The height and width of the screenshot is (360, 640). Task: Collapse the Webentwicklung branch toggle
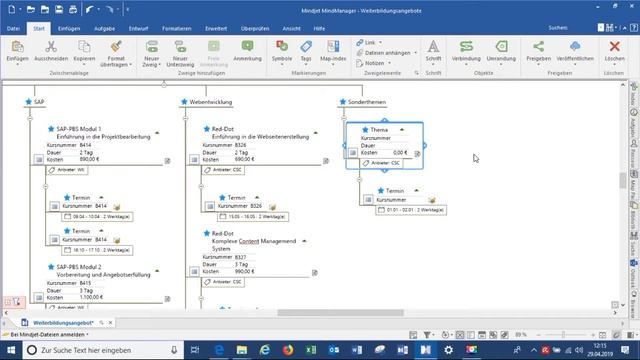(185, 118)
